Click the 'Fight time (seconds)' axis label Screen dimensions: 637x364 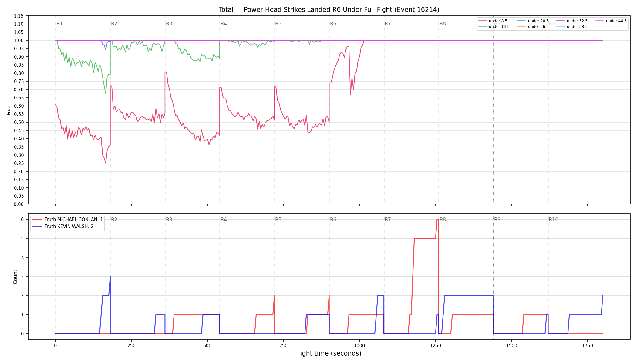(329, 353)
